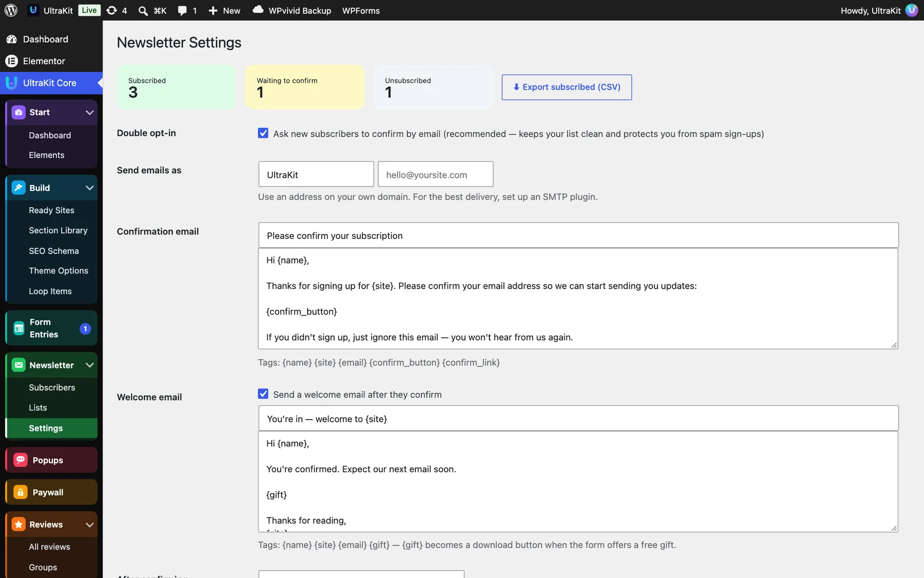Click the Subscribed count card

[176, 87]
